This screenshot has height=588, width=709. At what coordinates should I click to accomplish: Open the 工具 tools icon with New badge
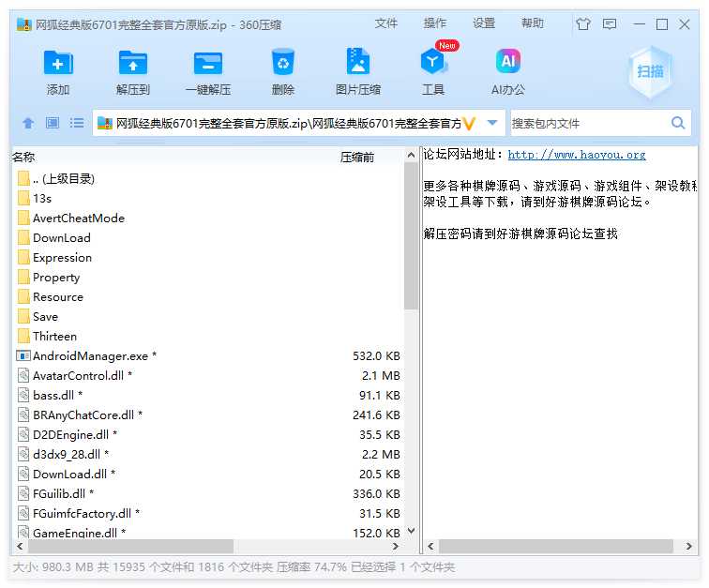coord(433,61)
